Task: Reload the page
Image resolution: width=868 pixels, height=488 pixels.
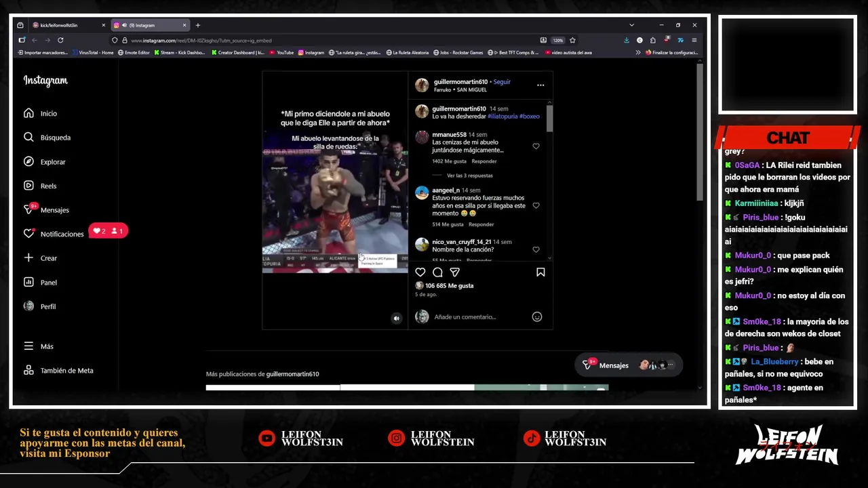Action: 60,40
